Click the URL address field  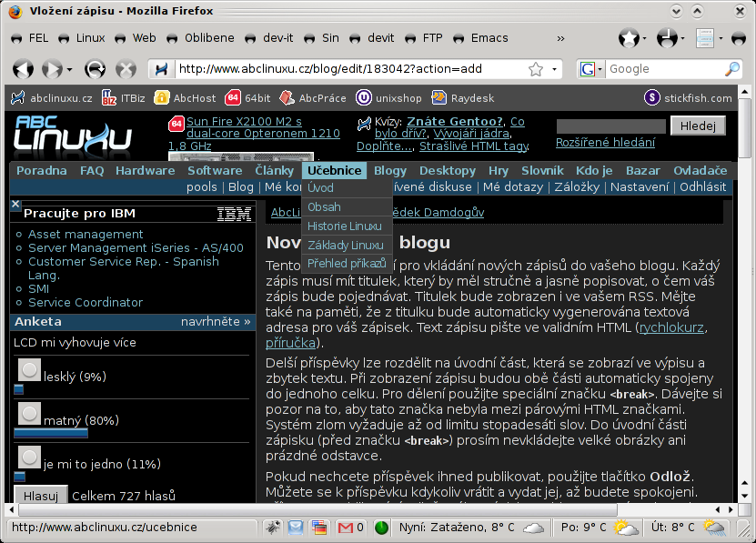pos(351,69)
